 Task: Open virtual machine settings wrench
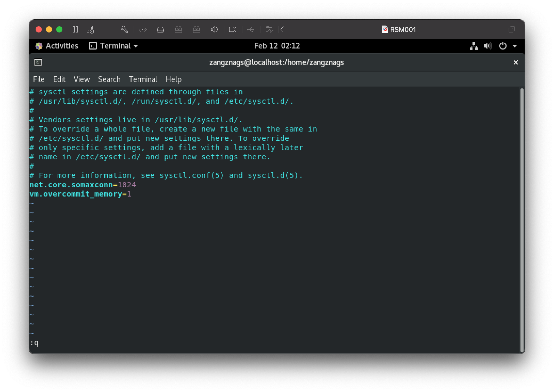(x=124, y=29)
